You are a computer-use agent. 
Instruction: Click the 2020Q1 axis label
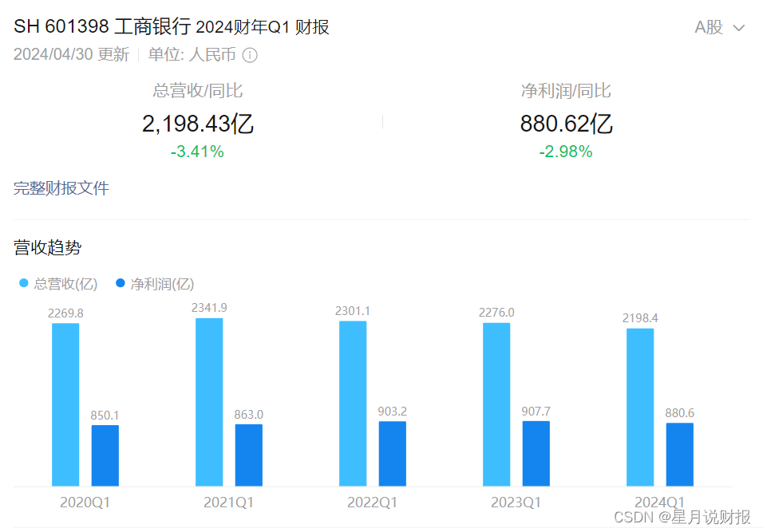[85, 502]
